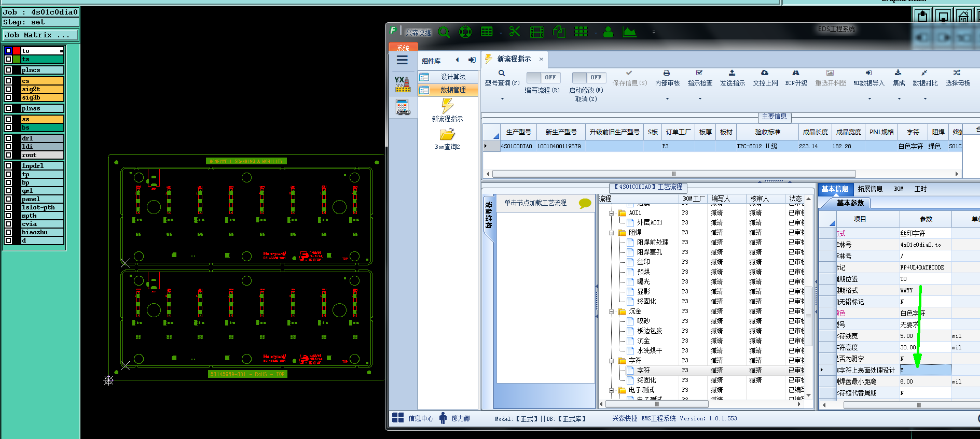Click the Job Matrix button

[x=40, y=35]
